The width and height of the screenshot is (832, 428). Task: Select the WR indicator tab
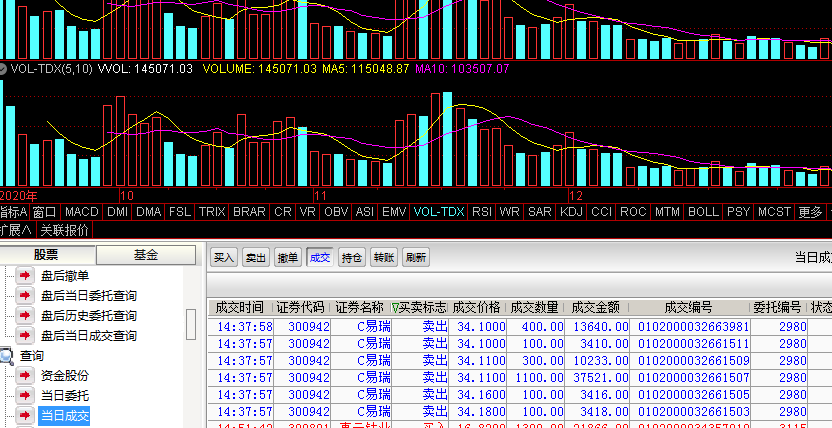point(509,212)
